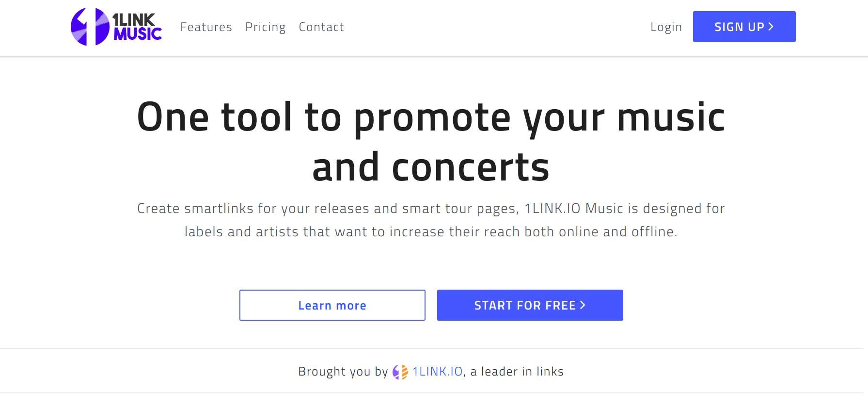The height and width of the screenshot is (409, 868).
Task: Open the Pricing page
Action: click(x=266, y=27)
